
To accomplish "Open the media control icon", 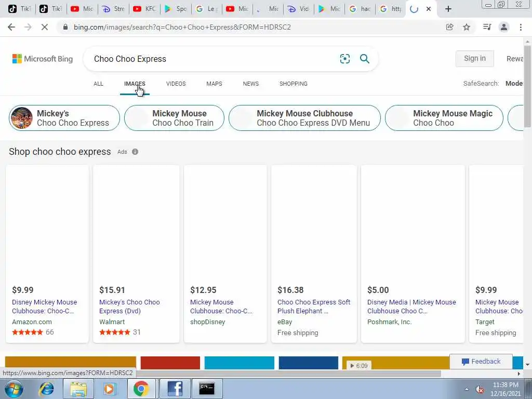I will tap(487, 27).
